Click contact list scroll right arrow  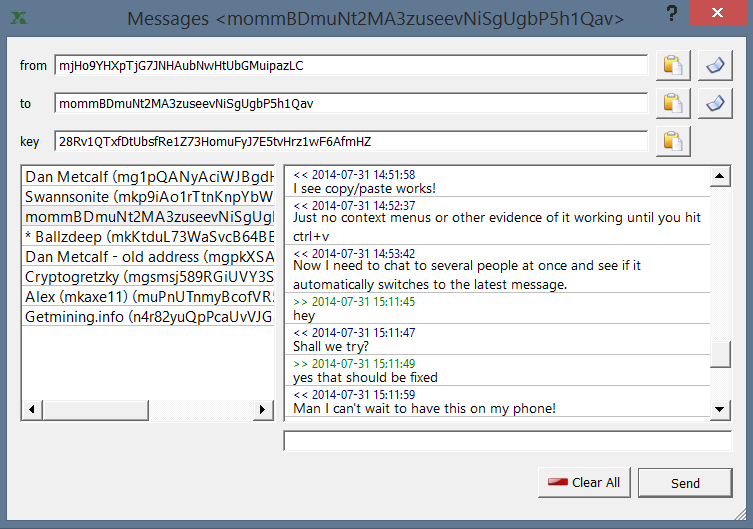pos(262,409)
